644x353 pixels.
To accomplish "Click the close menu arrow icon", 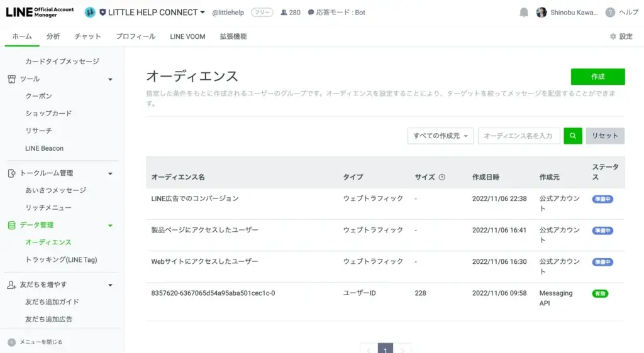I will click(x=11, y=342).
